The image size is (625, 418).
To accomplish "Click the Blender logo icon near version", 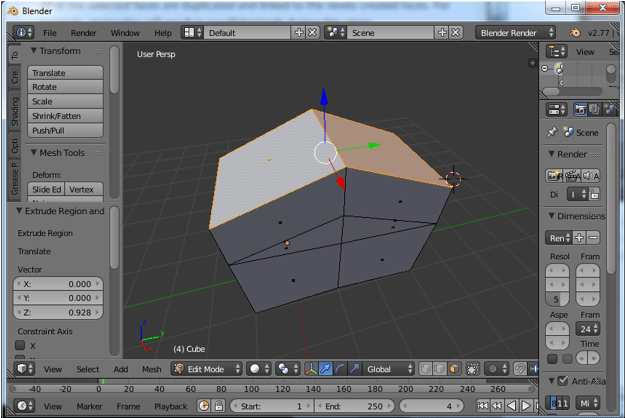I will tap(575, 33).
